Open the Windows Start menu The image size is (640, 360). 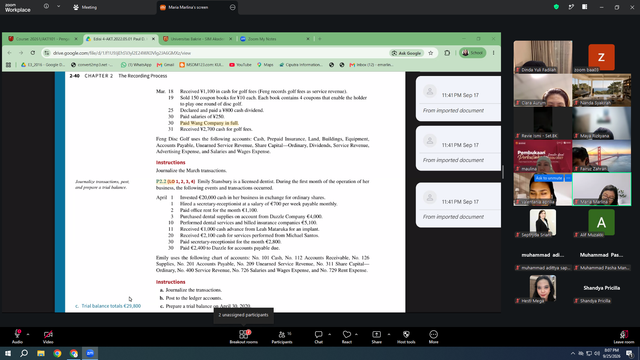point(8,353)
